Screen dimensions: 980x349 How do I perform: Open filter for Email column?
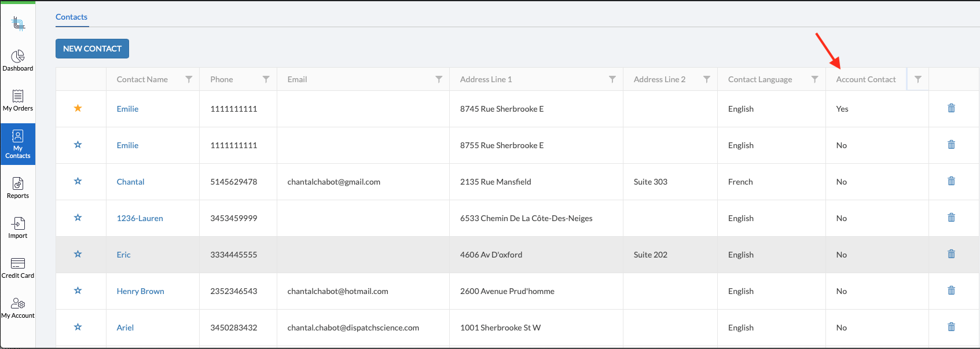click(x=439, y=79)
